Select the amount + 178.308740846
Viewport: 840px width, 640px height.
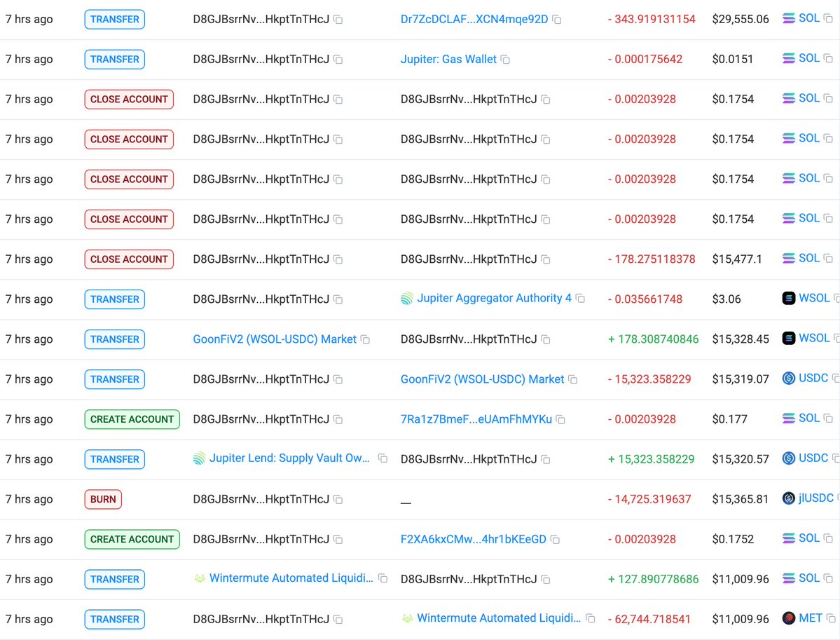(653, 339)
